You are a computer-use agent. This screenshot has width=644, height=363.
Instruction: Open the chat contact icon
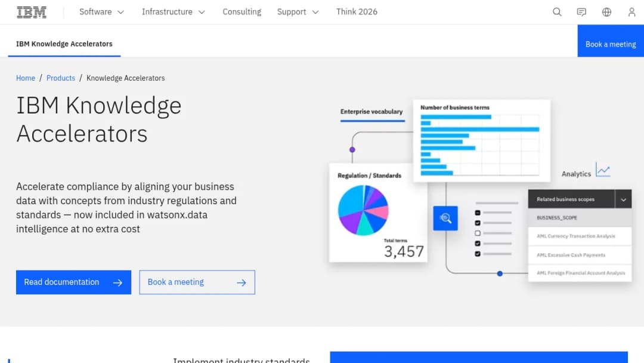click(x=581, y=12)
